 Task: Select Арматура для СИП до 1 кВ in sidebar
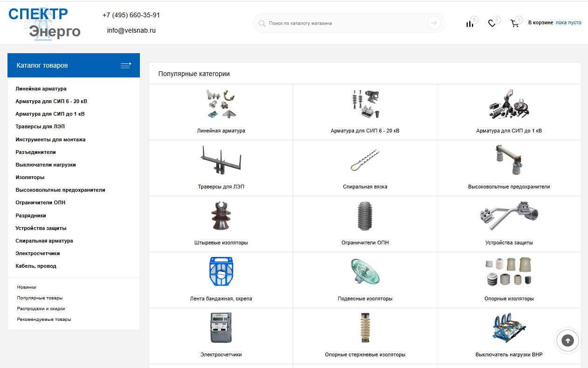(x=50, y=114)
